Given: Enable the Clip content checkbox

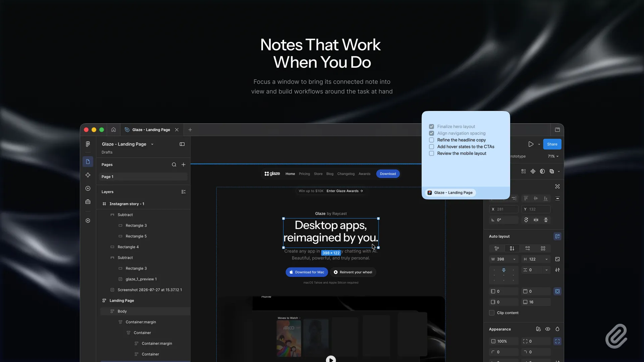Looking at the screenshot, I should (x=492, y=313).
